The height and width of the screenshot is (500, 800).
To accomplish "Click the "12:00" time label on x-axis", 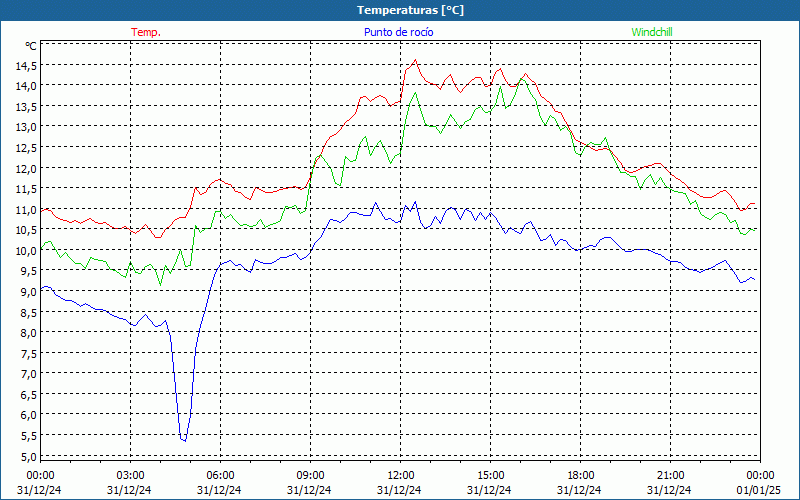I will pos(401,476).
